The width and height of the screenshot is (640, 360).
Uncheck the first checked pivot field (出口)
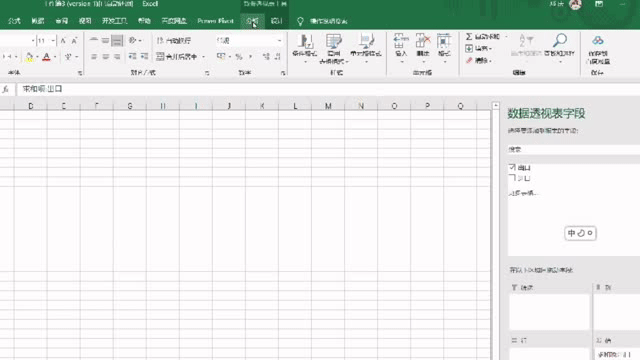[513, 167]
